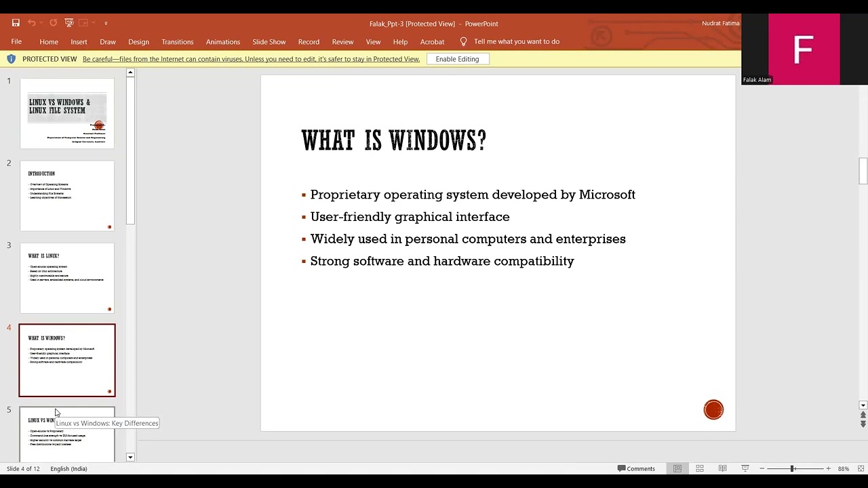The image size is (868, 488).
Task: Click the bullet 'Widely used in personal computers and enterprises'
Action: (x=468, y=239)
